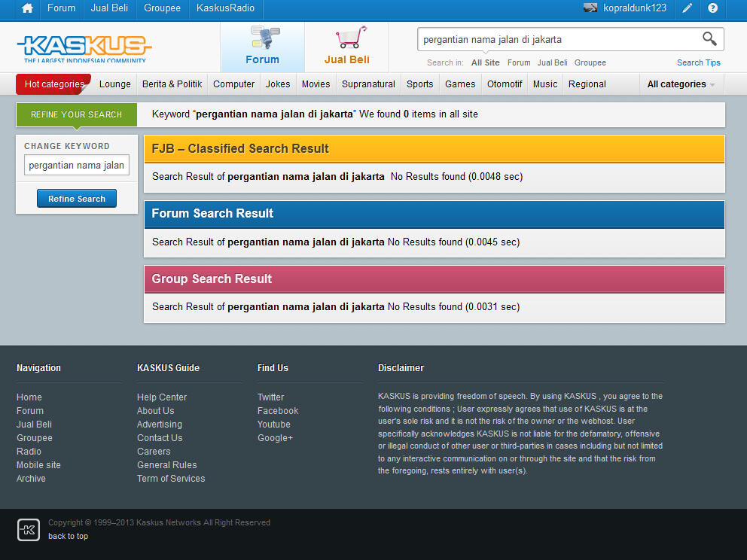Image resolution: width=747 pixels, height=560 pixels.
Task: Set search scope to Groupee
Action: (x=590, y=63)
